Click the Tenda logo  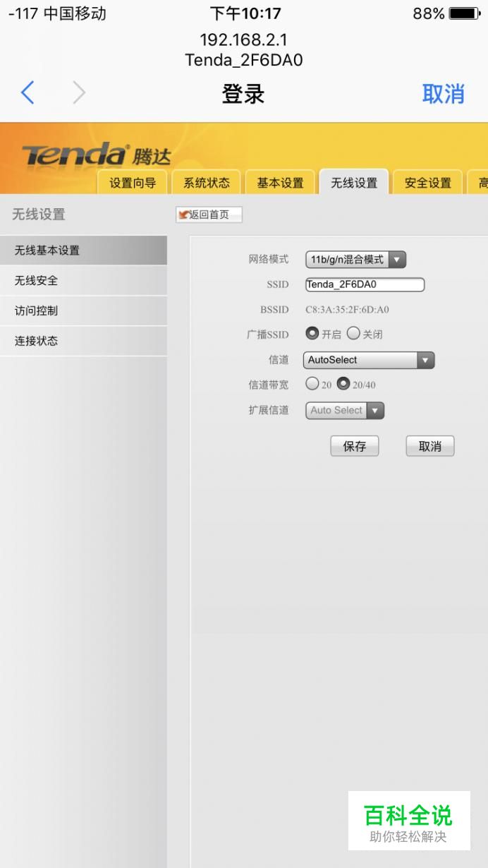pos(95,156)
